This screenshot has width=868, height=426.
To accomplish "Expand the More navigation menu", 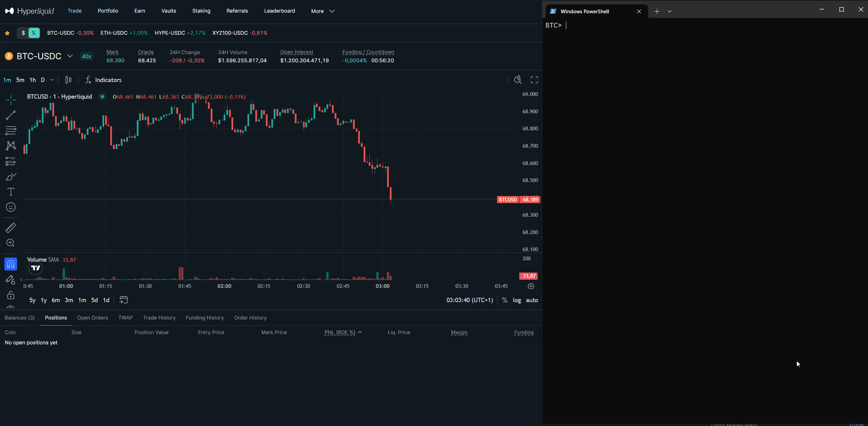I will 322,11.
